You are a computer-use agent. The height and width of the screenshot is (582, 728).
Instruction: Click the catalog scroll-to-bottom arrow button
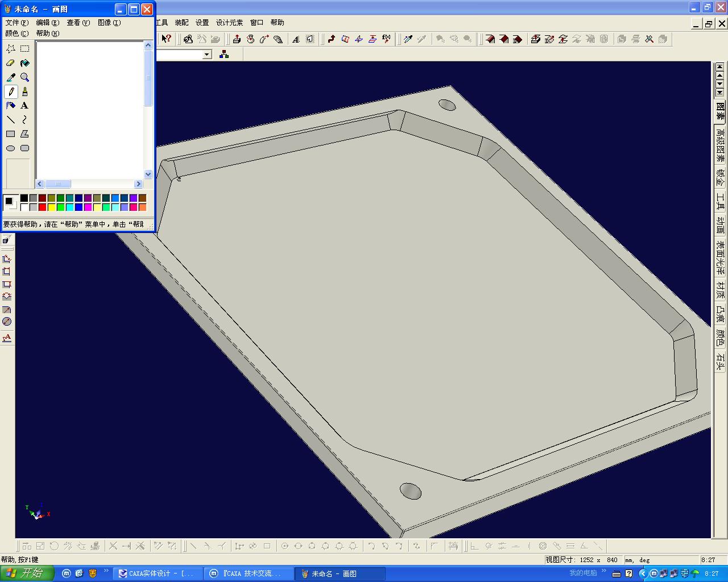[x=720, y=92]
